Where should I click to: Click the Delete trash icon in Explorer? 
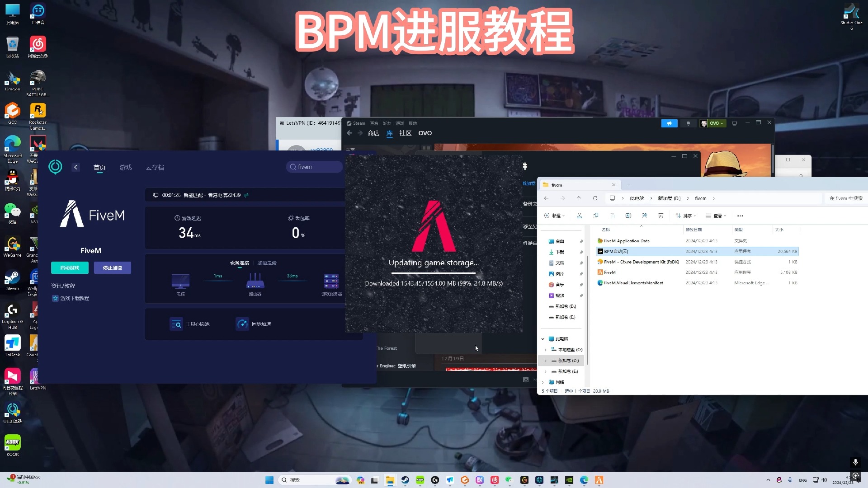(x=661, y=216)
